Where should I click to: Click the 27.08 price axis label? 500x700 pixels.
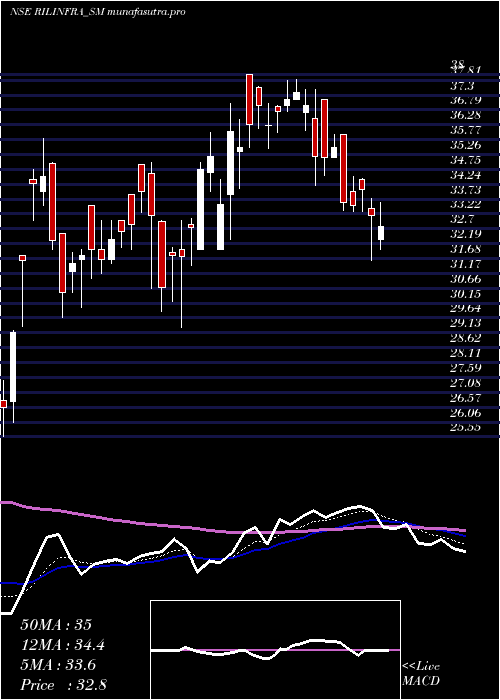(x=465, y=383)
